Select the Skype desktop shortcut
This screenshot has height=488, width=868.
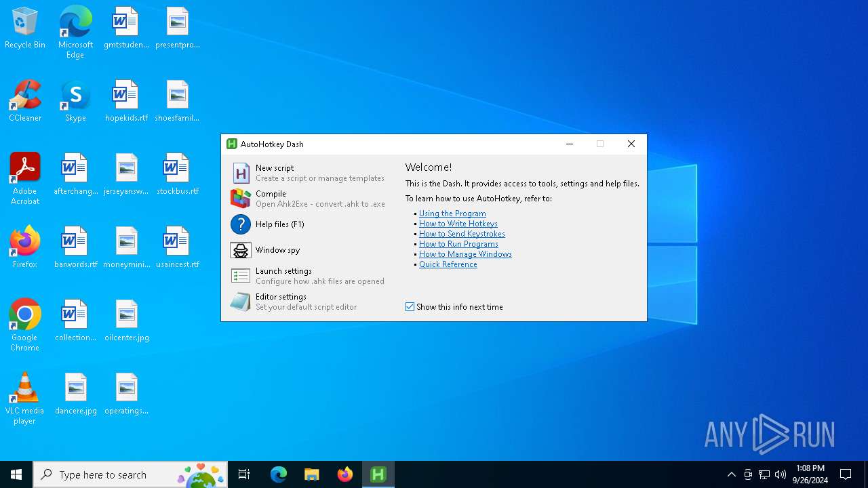tap(75, 101)
